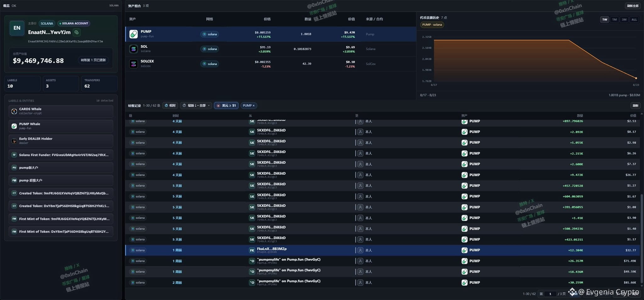
Task: Click the PUMP Whale label icon
Action: point(14,126)
